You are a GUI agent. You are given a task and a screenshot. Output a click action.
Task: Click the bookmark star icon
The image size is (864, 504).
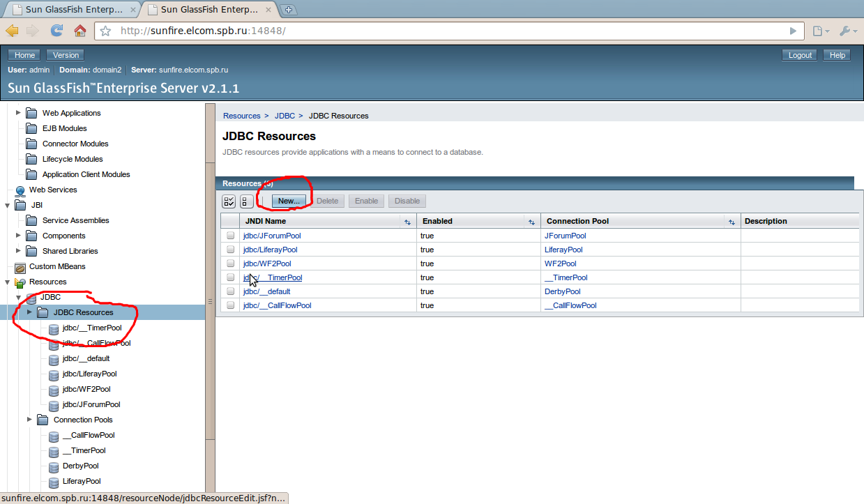coord(105,31)
